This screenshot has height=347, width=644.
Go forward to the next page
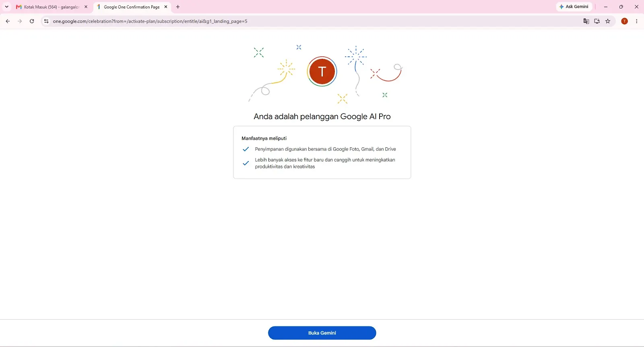(x=20, y=21)
